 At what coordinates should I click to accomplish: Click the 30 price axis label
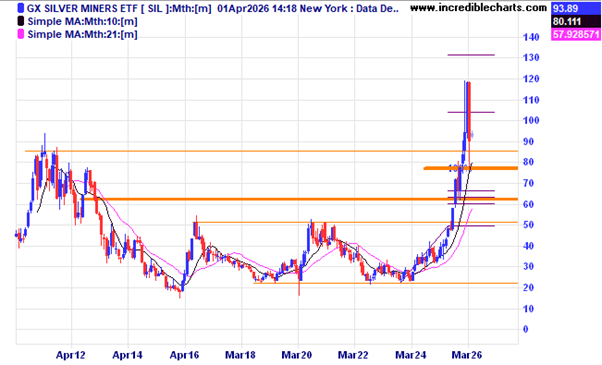(528, 267)
